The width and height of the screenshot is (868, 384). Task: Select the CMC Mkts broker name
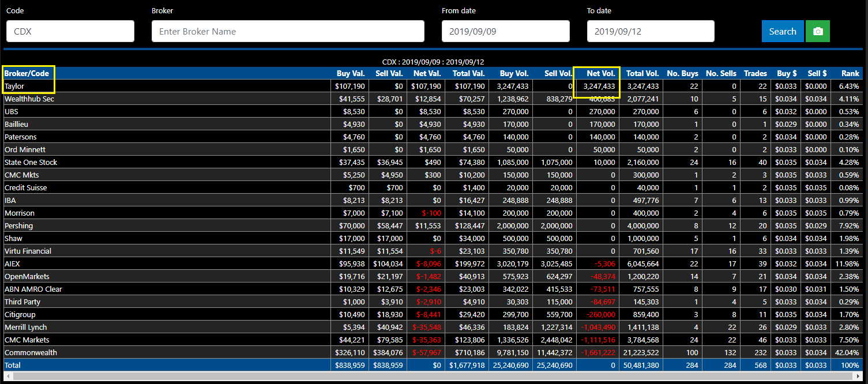click(21, 175)
